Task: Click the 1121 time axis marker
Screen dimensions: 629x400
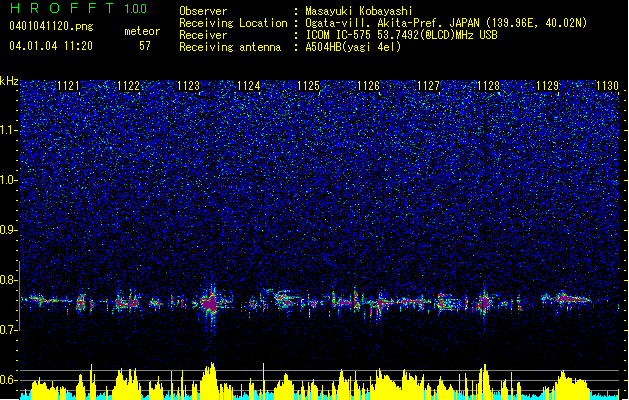Action: click(x=68, y=86)
